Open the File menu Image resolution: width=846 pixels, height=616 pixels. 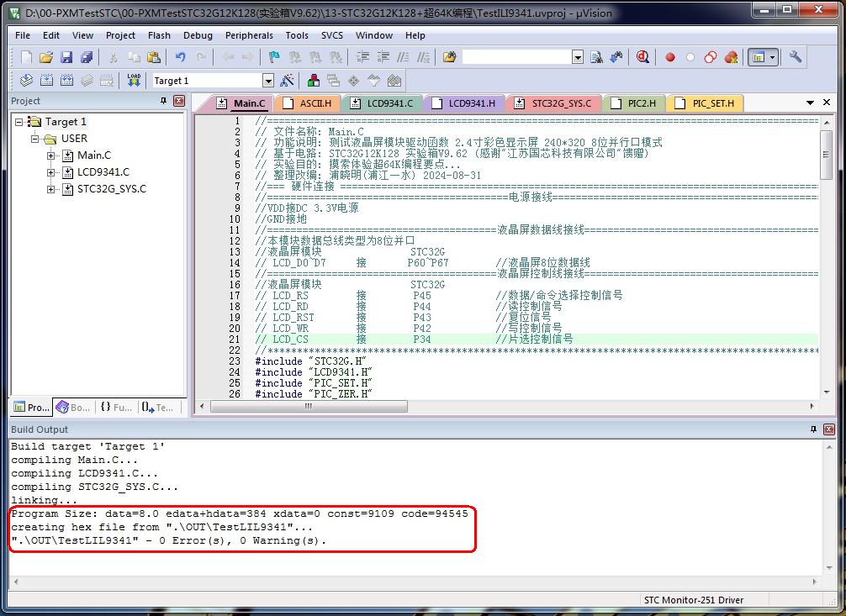tap(23, 35)
